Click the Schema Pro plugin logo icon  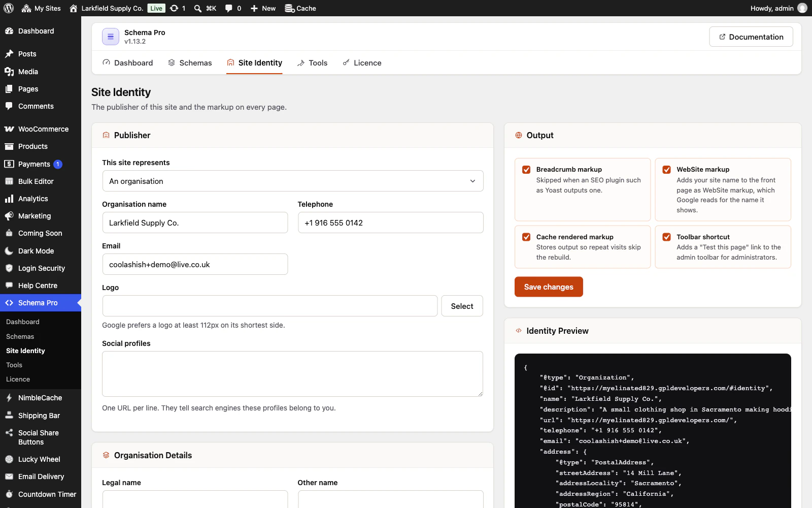pyautogui.click(x=111, y=37)
